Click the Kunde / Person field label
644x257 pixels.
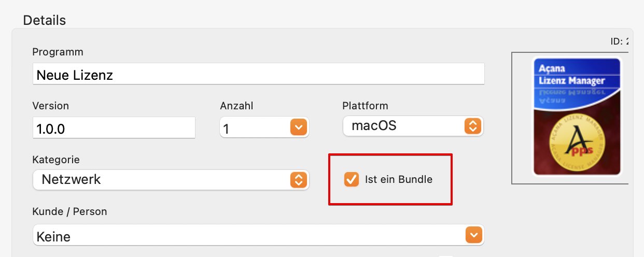pyautogui.click(x=69, y=211)
